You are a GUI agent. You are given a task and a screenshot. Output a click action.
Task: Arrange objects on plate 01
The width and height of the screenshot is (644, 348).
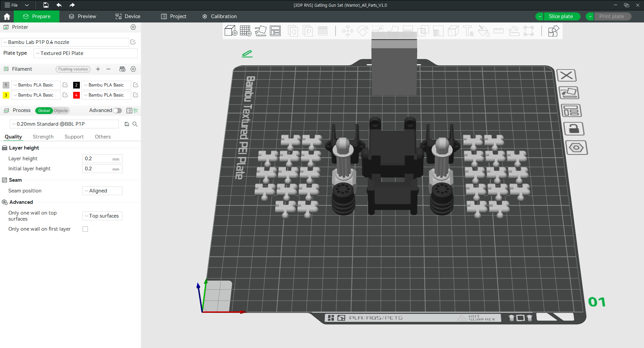[x=571, y=110]
